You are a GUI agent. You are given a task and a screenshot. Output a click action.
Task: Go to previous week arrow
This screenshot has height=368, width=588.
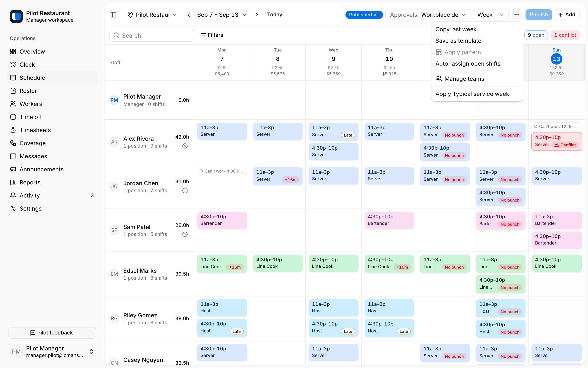coord(189,15)
